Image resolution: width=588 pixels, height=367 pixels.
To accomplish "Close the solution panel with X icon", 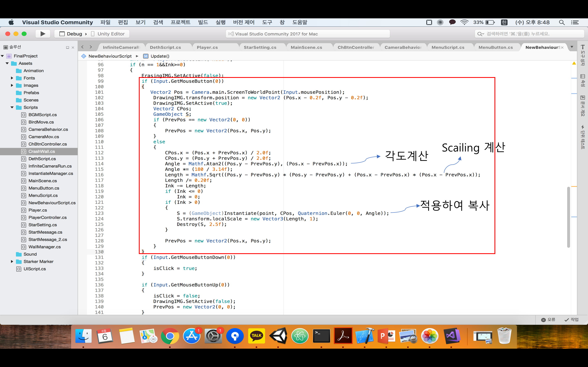I will click(x=73, y=48).
